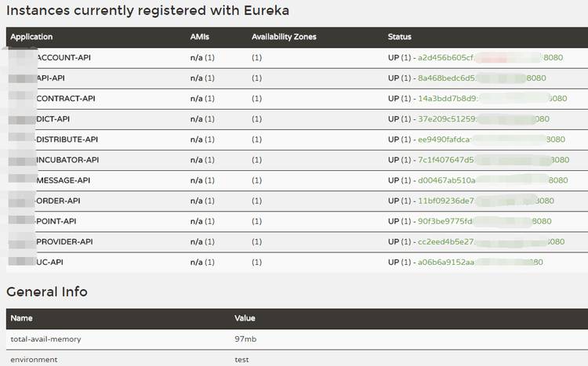This screenshot has height=366, width=588.
Task: Open the API-API instance link 8a468bedc6d5
Action: click(482, 78)
